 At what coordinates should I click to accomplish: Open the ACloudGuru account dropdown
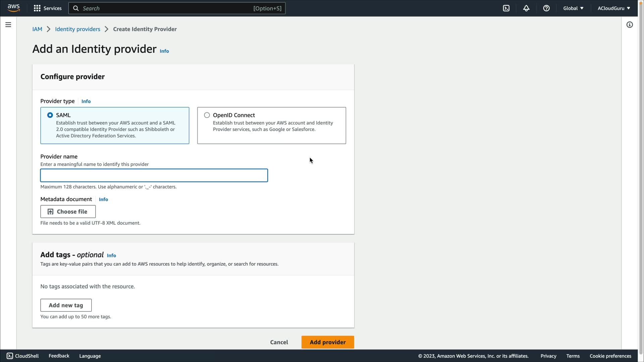[613, 8]
